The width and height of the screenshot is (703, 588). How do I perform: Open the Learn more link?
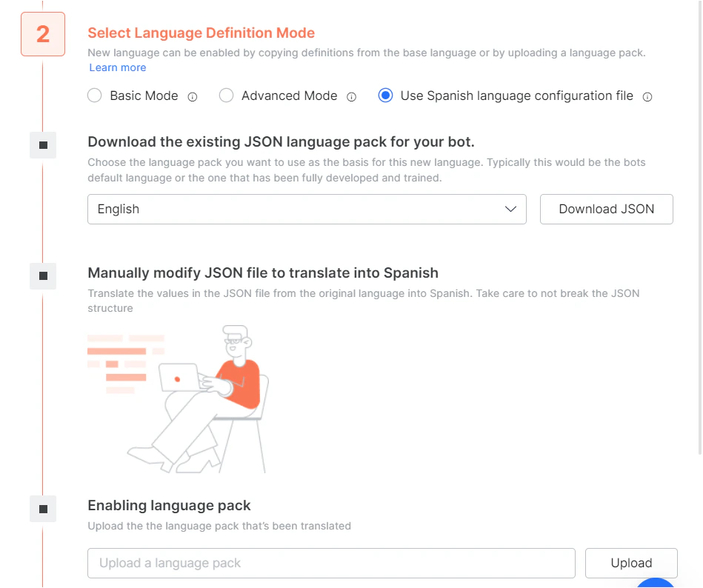click(117, 67)
